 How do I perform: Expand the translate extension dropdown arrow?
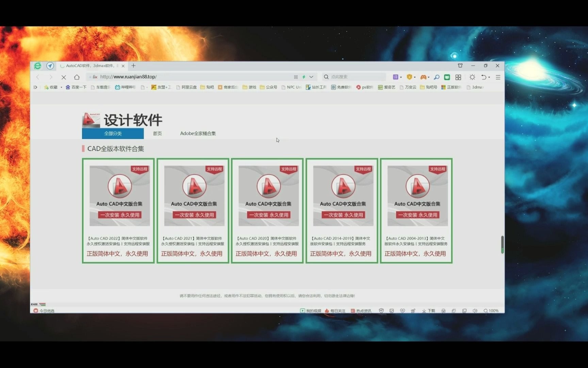[401, 77]
